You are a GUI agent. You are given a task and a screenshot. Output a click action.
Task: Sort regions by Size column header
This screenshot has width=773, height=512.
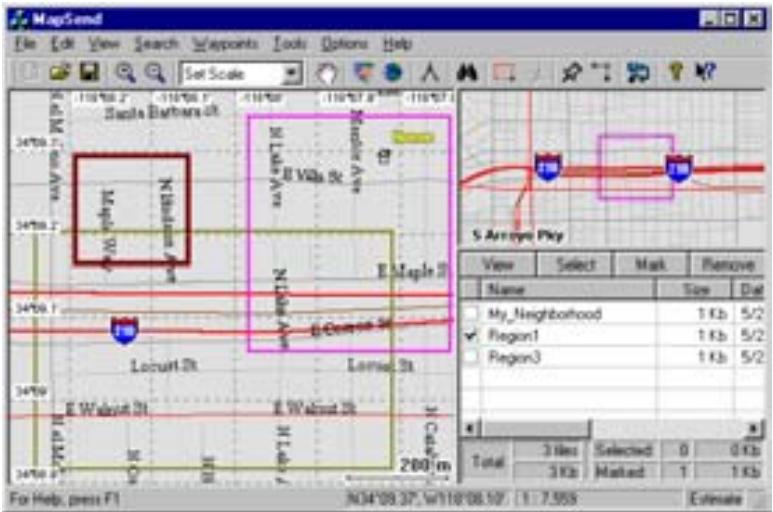tap(694, 289)
